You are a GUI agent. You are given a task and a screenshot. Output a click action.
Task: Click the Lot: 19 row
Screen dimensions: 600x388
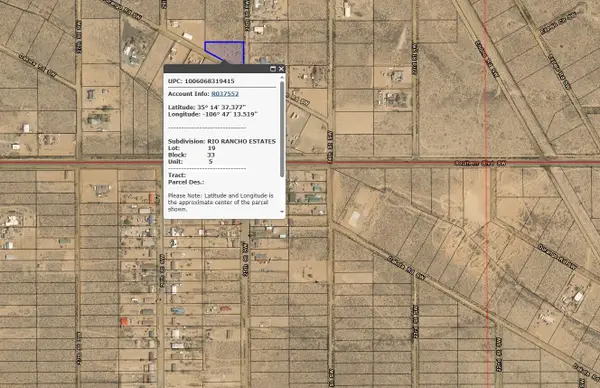(x=192, y=148)
